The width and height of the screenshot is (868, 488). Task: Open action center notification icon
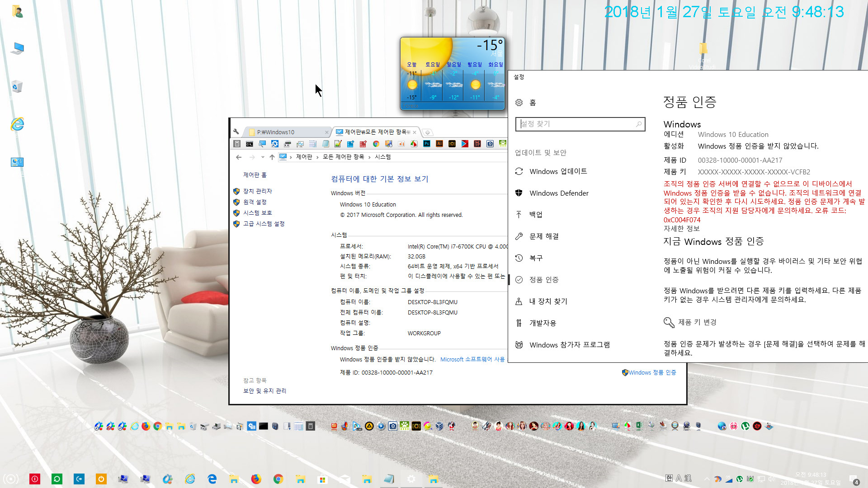(854, 480)
